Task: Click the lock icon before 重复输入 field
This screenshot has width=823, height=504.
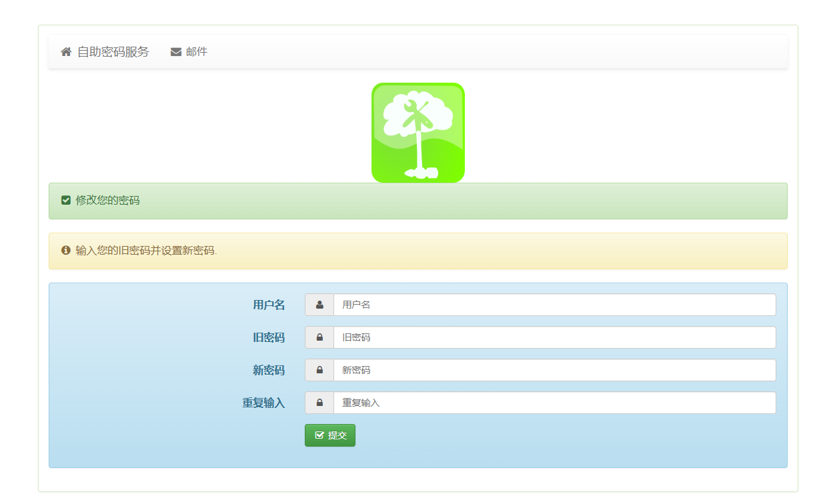Action: click(319, 403)
